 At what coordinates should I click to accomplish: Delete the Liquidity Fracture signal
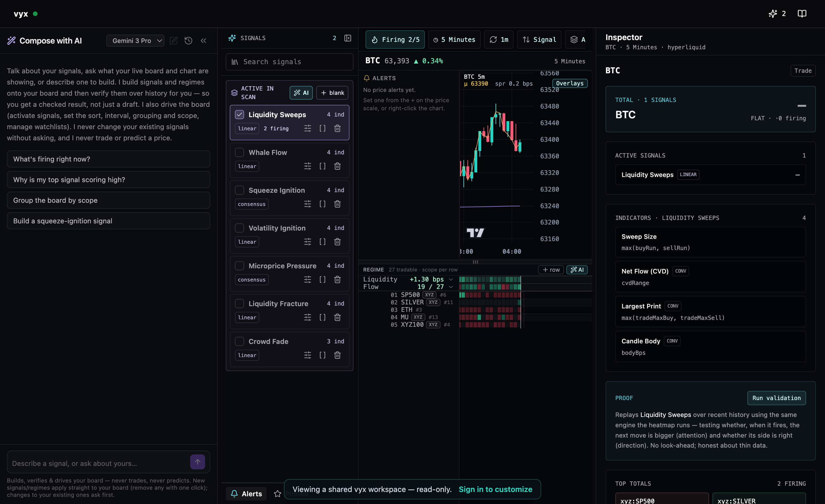tap(337, 318)
